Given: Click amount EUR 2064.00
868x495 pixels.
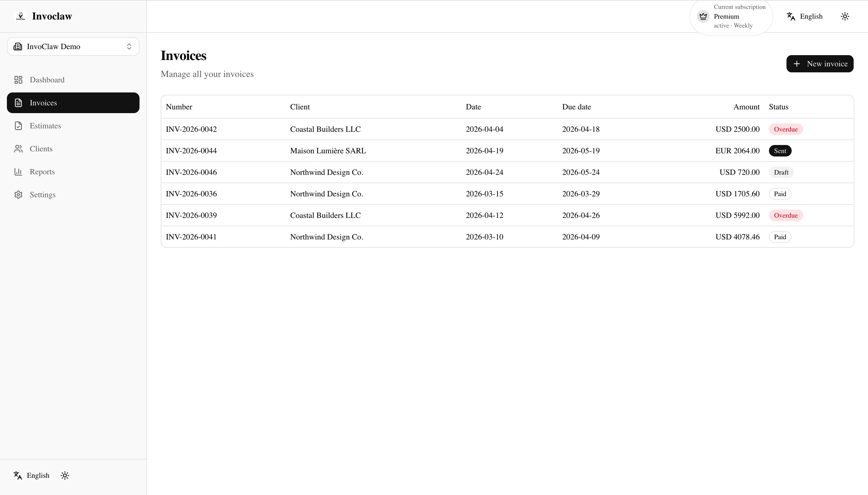Looking at the screenshot, I should (x=737, y=151).
